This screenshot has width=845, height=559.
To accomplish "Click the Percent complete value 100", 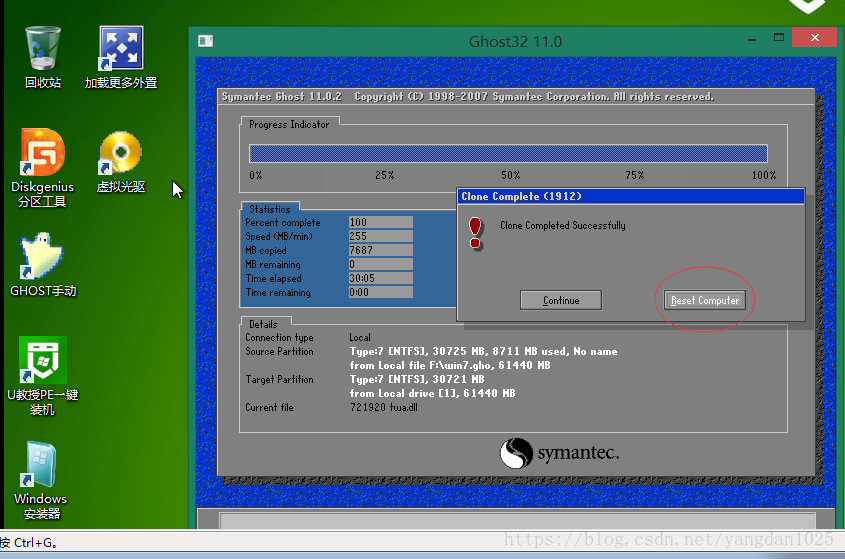I will click(380, 222).
